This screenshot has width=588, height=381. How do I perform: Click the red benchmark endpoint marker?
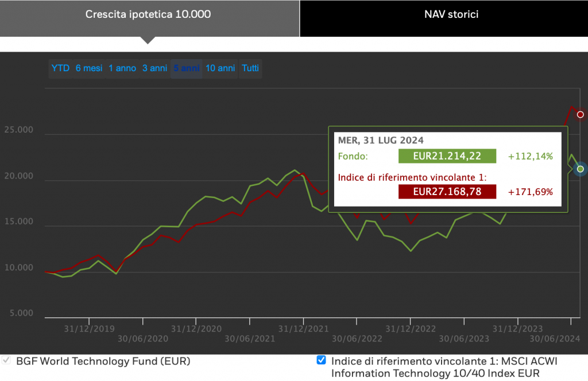(x=581, y=115)
